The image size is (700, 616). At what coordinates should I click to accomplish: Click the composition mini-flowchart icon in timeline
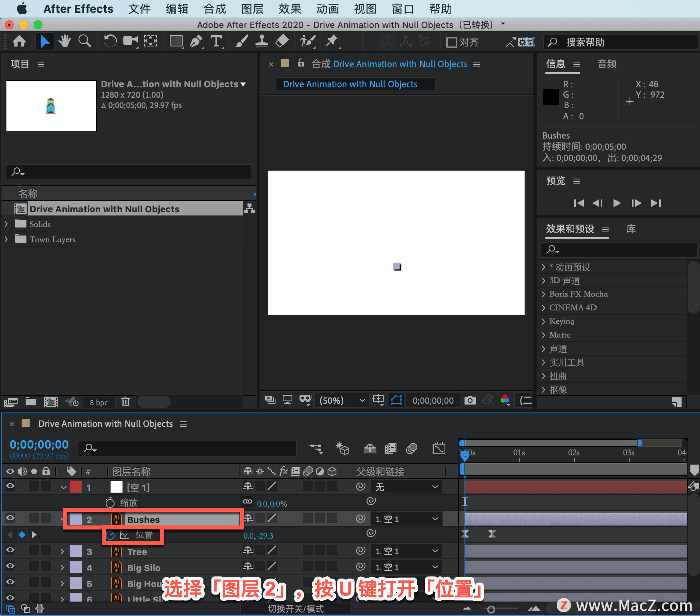tap(316, 449)
